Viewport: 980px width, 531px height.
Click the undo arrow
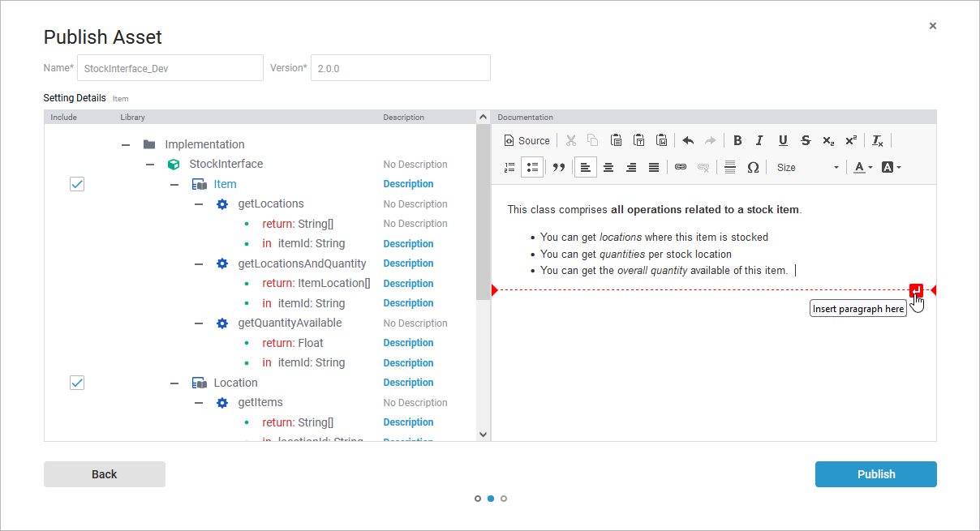pyautogui.click(x=688, y=140)
